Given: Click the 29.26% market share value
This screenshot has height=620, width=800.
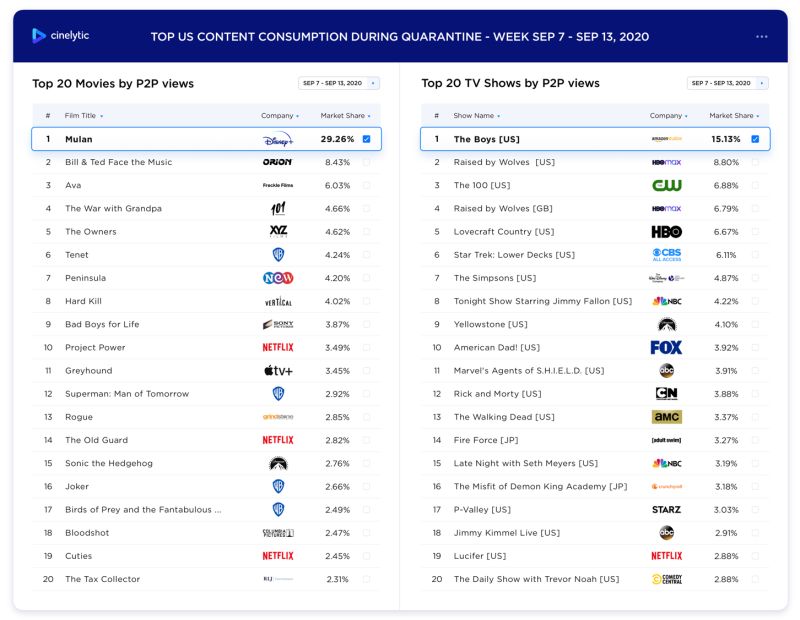Looking at the screenshot, I should tap(337, 139).
